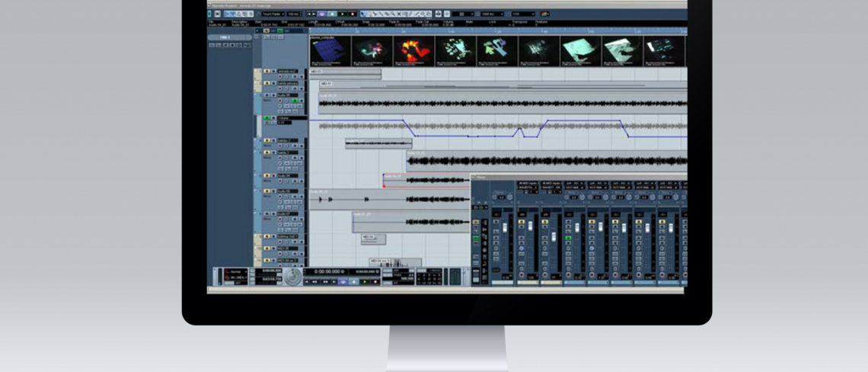Mute the Audio 07 track
Viewport: 868px width, 372px height.
point(266,213)
